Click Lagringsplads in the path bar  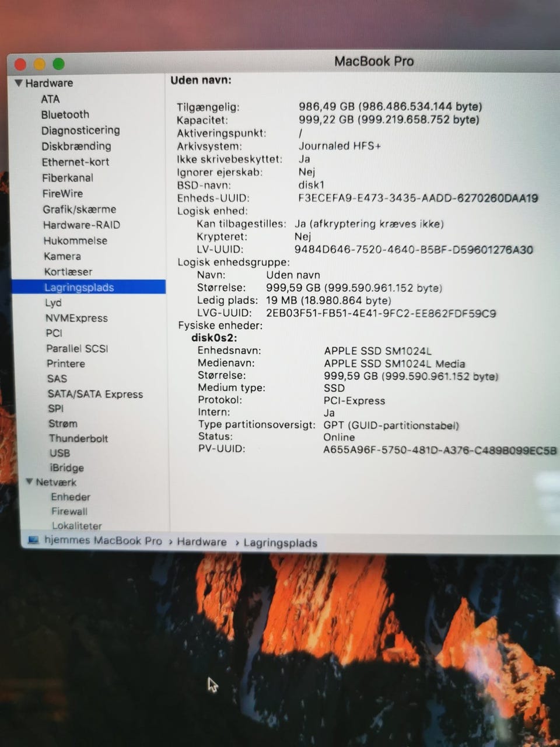281,543
